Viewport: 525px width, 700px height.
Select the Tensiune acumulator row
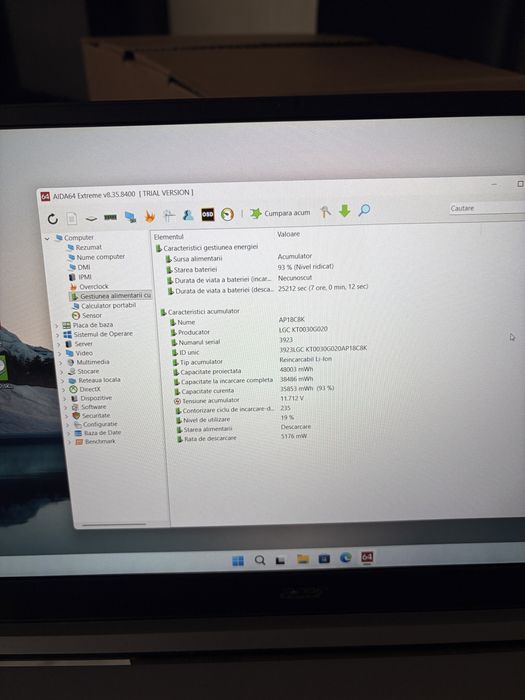coord(239,400)
